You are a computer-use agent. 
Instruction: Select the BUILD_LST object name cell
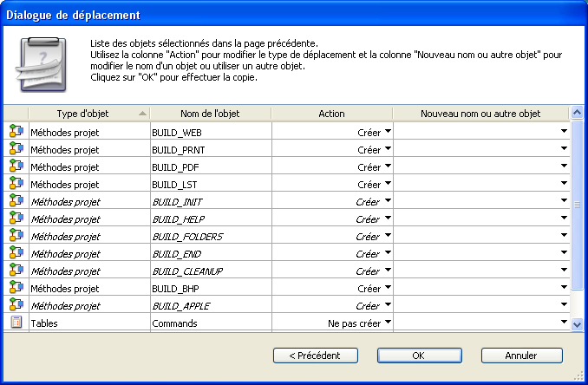coord(210,184)
